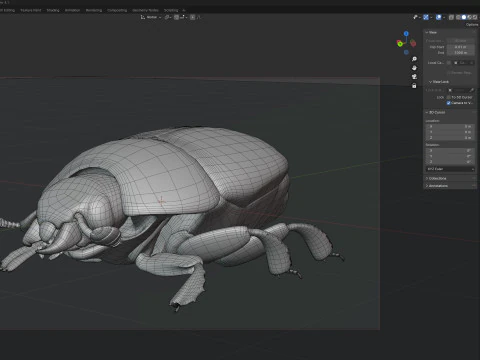This screenshot has width=480, height=360.
Task: Collapse the View panel section
Action: (x=431, y=32)
